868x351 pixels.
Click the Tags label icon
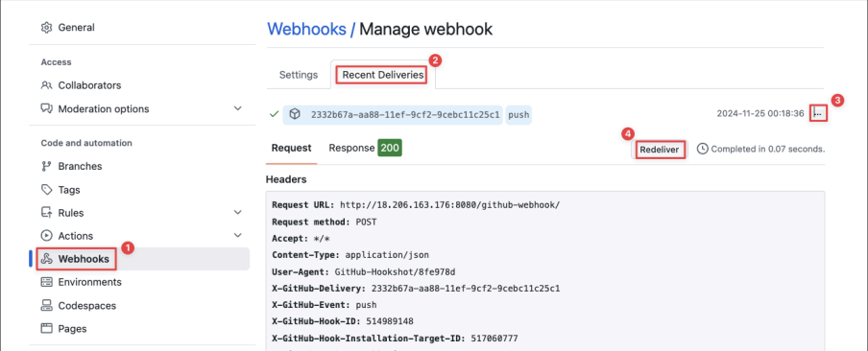point(47,190)
